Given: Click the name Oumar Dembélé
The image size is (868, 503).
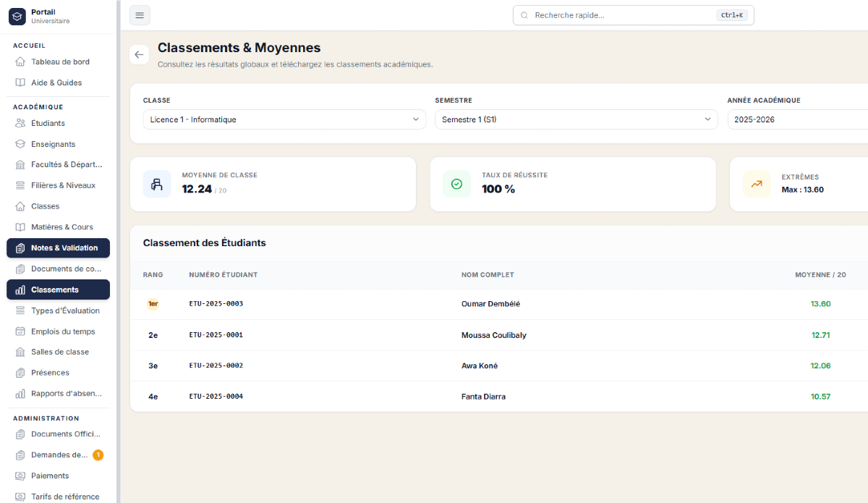Looking at the screenshot, I should click(490, 304).
